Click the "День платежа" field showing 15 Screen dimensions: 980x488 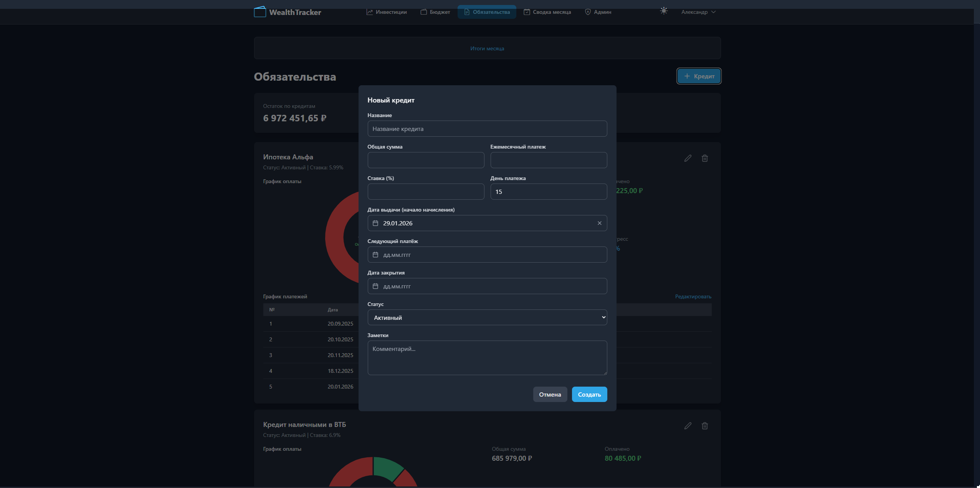point(548,192)
